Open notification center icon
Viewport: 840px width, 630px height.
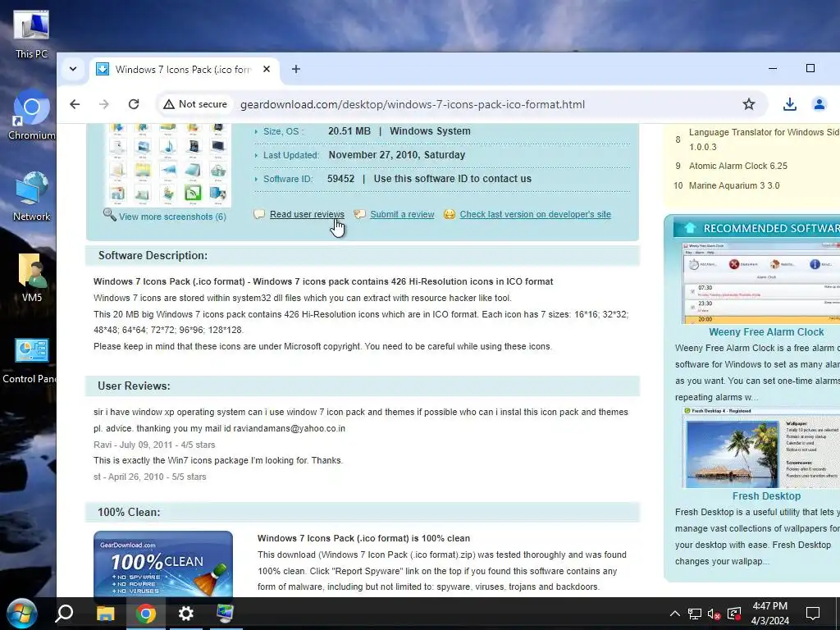813,614
